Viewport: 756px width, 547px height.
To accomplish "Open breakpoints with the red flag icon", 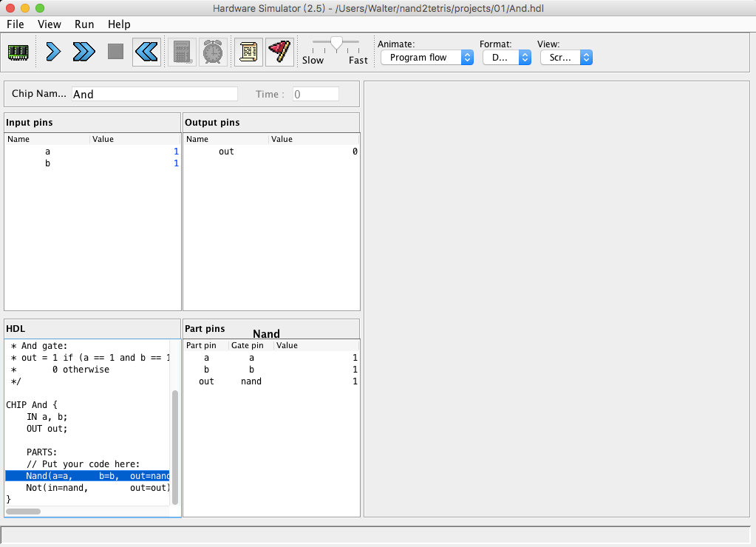I will pyautogui.click(x=279, y=52).
